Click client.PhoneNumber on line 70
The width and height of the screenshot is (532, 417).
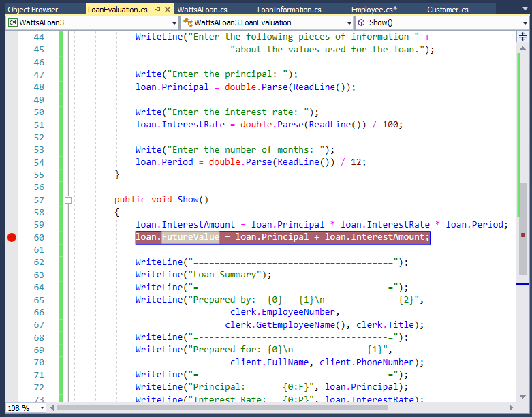pyautogui.click(x=366, y=362)
